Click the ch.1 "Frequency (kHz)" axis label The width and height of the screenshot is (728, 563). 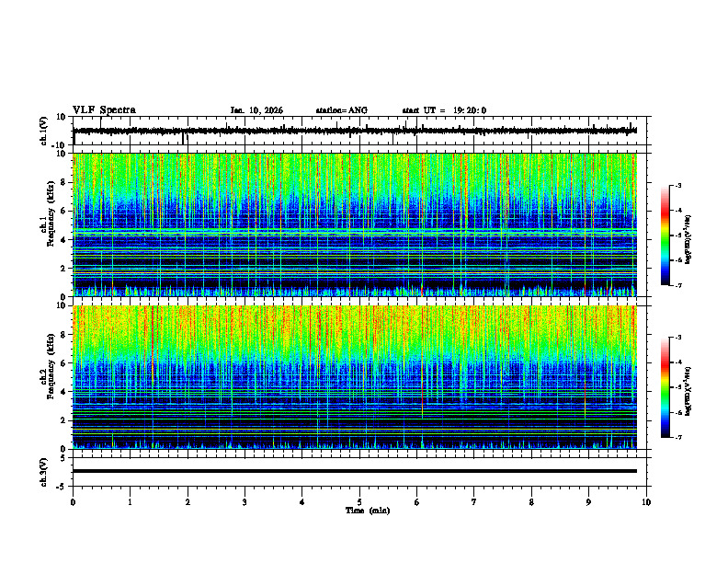(x=51, y=213)
